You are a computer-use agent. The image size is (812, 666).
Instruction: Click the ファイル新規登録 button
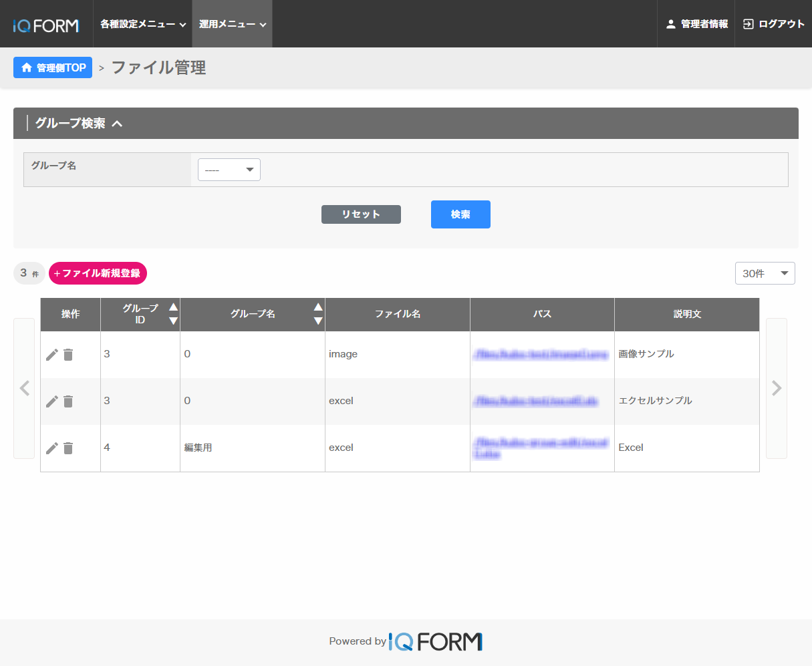(x=98, y=273)
